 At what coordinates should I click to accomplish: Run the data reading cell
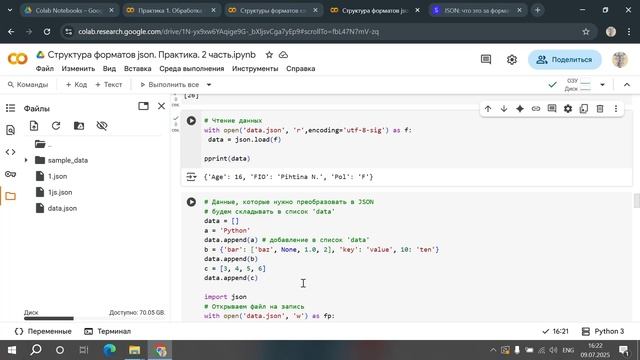click(191, 120)
